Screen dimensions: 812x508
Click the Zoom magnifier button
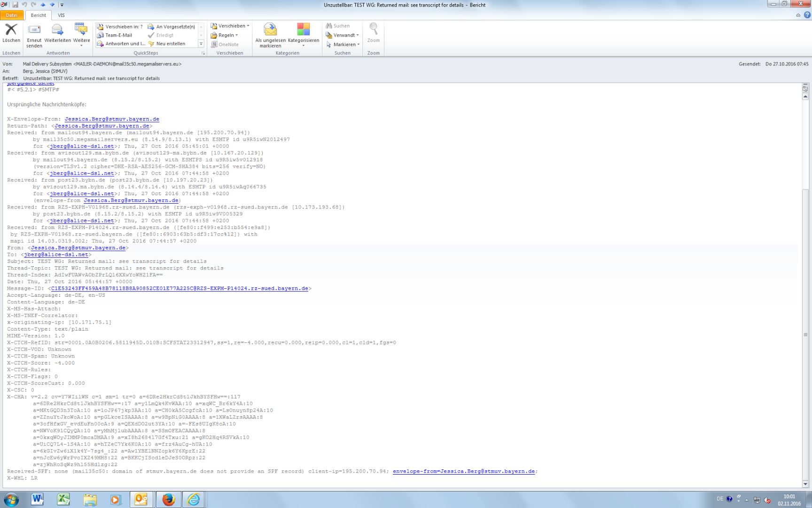tap(374, 33)
